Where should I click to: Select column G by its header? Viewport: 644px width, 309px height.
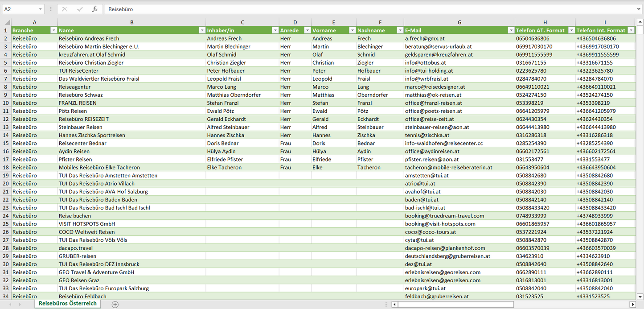tap(459, 22)
